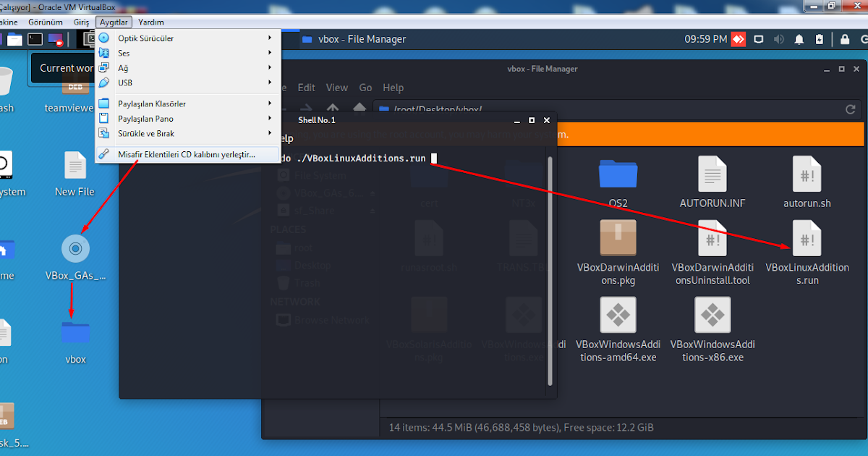Open the USB devices submenu
The height and width of the screenshot is (456, 868).
click(x=187, y=83)
